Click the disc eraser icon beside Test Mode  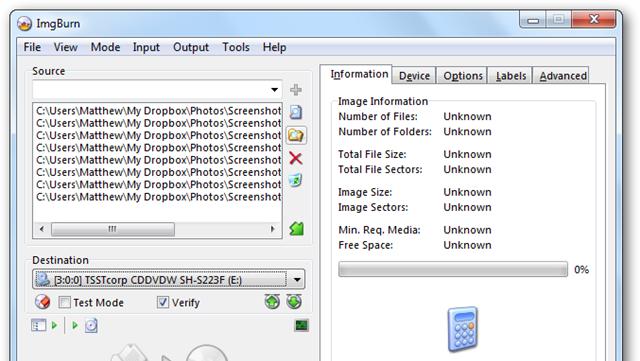pos(42,302)
